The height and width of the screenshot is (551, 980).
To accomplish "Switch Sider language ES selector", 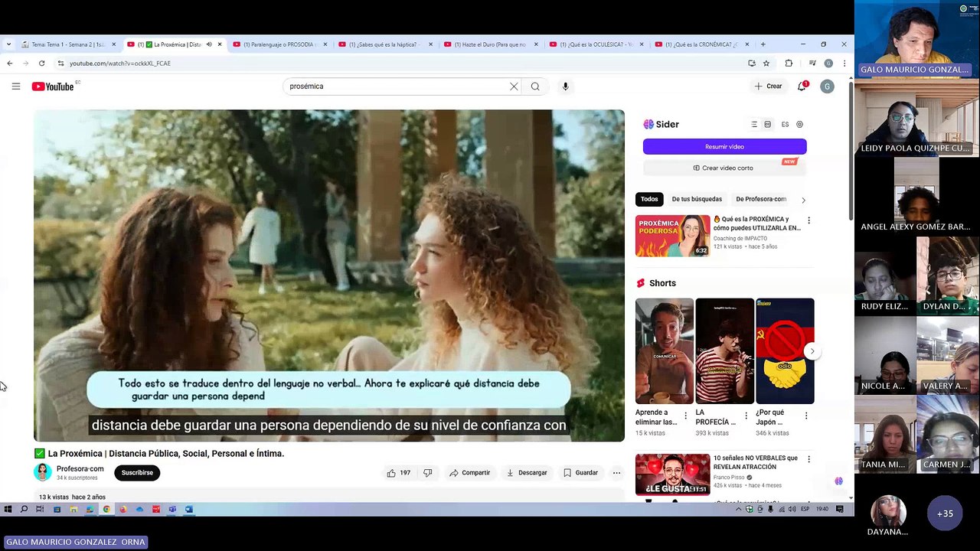I will pos(785,124).
